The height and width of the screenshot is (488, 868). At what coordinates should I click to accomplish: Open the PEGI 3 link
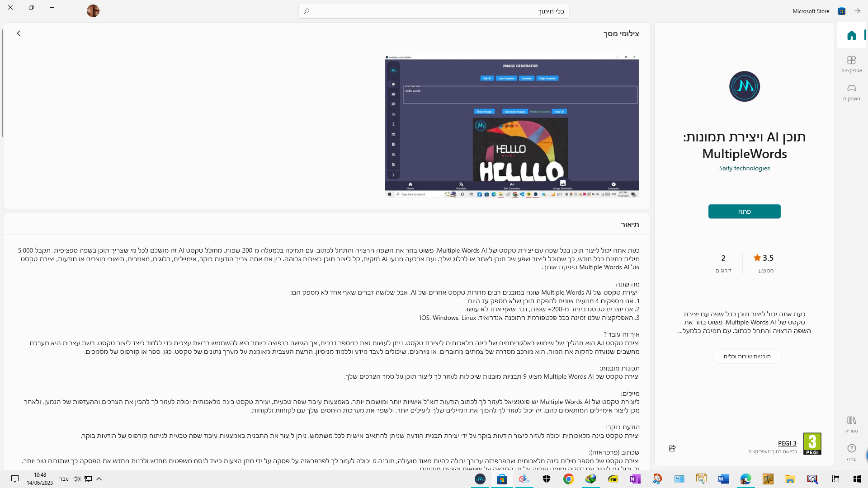[787, 443]
